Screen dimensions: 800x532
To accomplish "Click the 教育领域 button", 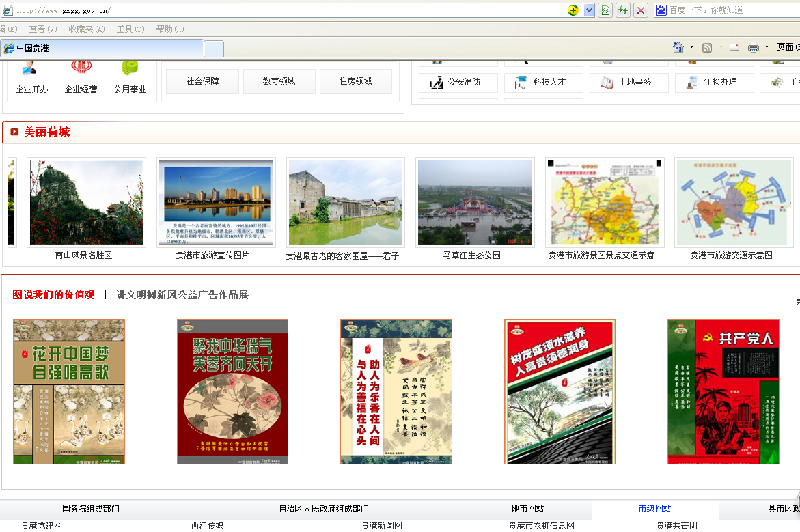I will tap(279, 81).
